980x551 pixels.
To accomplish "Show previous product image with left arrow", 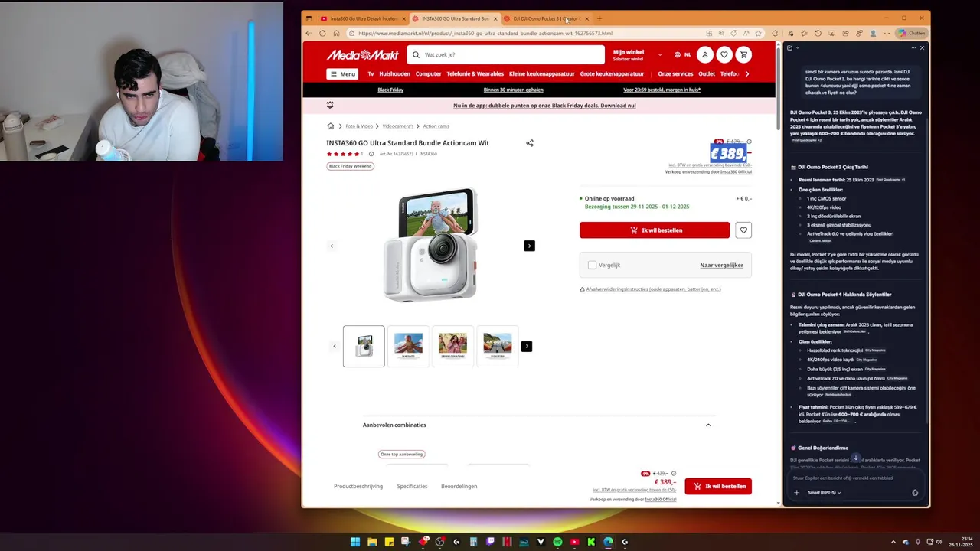I will (x=332, y=246).
